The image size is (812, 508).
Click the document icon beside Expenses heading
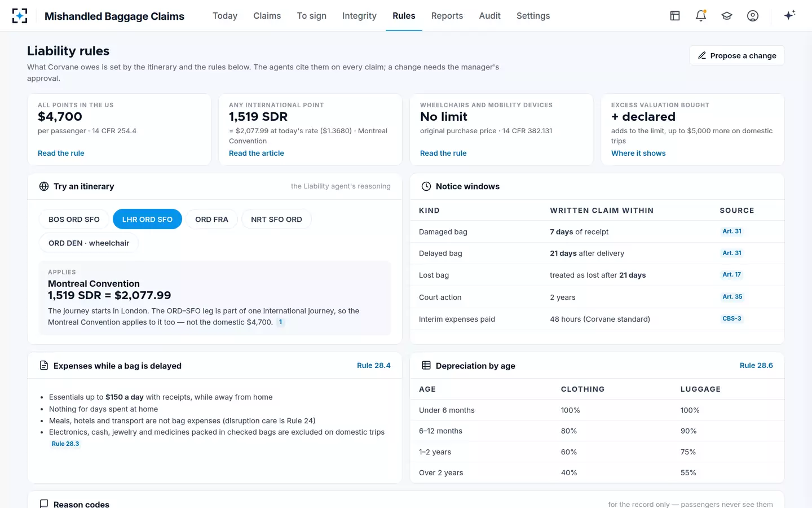tap(44, 366)
